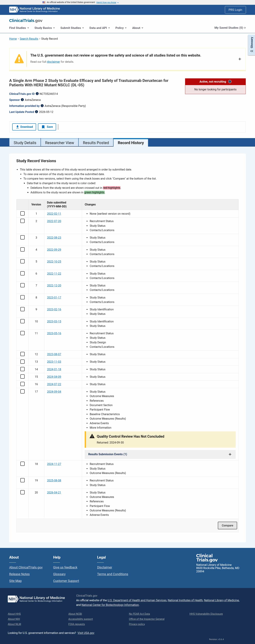Open the Study Basics dropdown
Screen dimensions: 255x644
point(44,28)
